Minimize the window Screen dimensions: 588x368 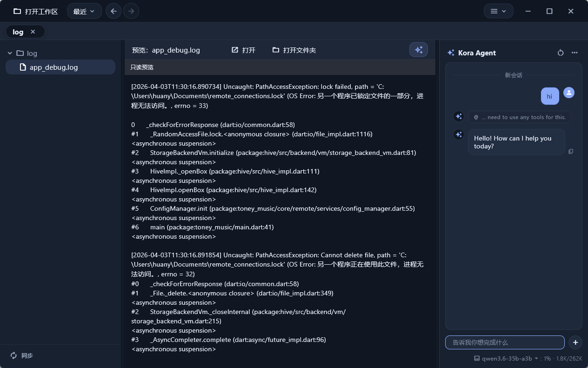pos(528,11)
